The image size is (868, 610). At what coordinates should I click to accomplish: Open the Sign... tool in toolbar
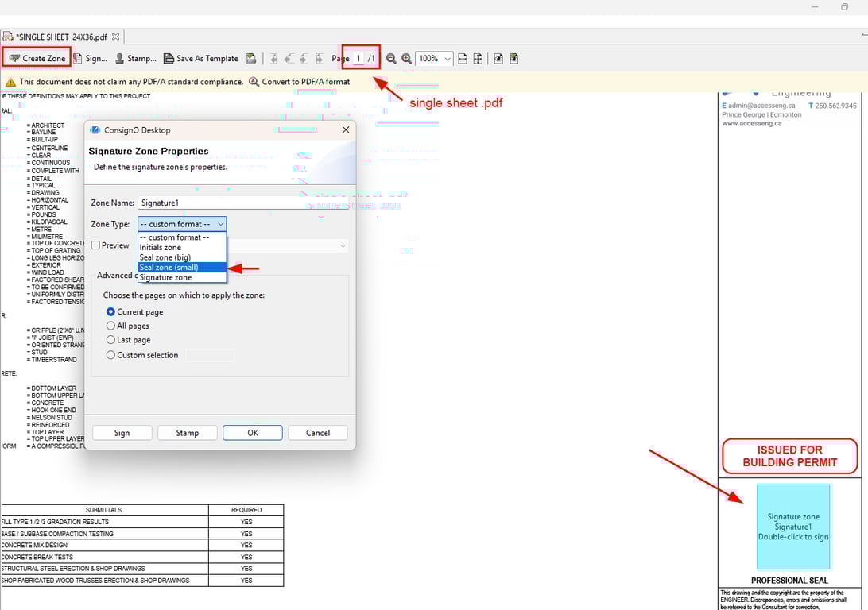point(91,58)
